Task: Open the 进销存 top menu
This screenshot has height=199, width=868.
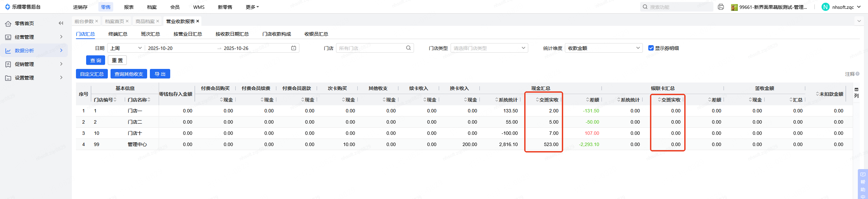Action: coord(80,7)
